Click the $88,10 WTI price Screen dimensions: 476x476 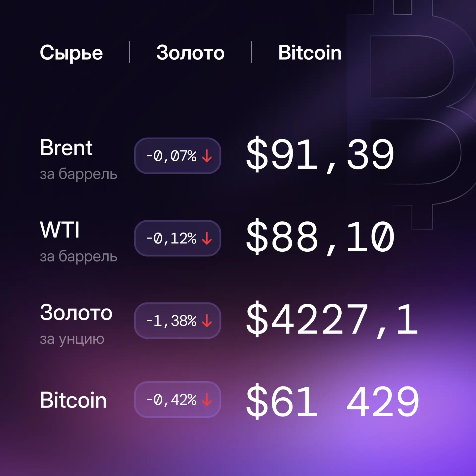[320, 237]
